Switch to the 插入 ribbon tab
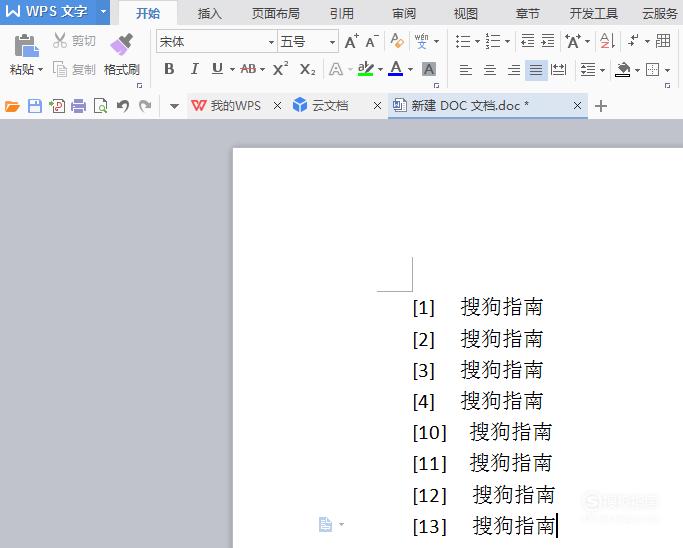Image resolution: width=683 pixels, height=548 pixels. [x=210, y=14]
